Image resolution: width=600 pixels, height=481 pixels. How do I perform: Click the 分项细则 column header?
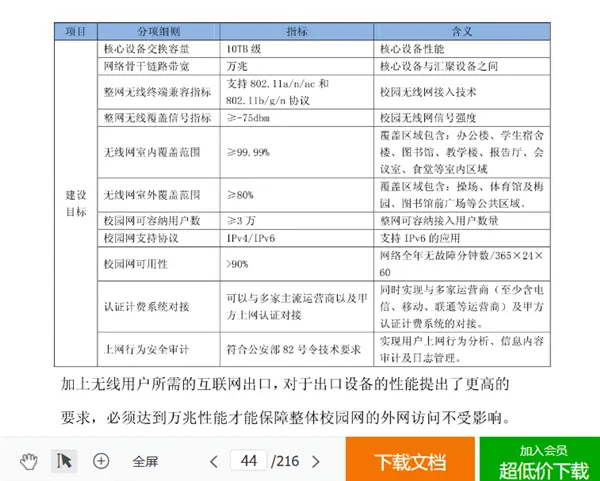159,32
